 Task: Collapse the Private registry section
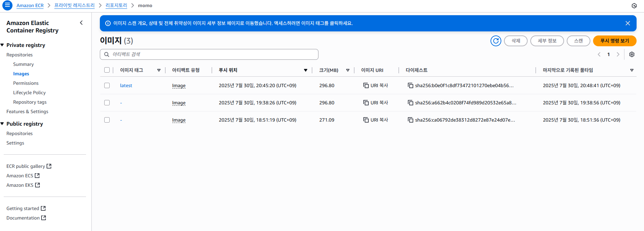tap(2, 45)
